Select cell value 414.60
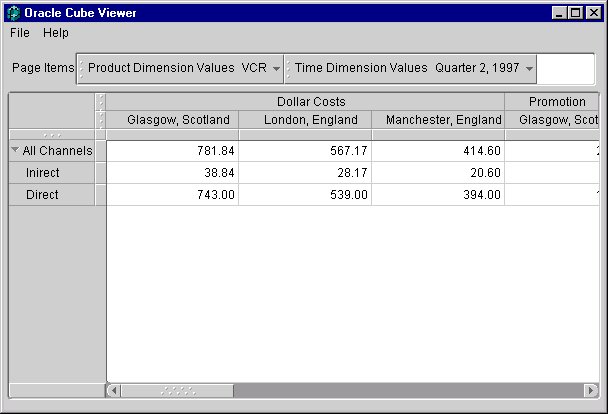The height and width of the screenshot is (414, 608). (x=438, y=151)
